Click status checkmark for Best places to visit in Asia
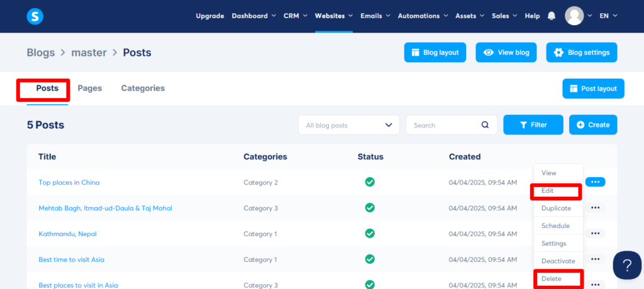The image size is (644, 289). pos(370,285)
